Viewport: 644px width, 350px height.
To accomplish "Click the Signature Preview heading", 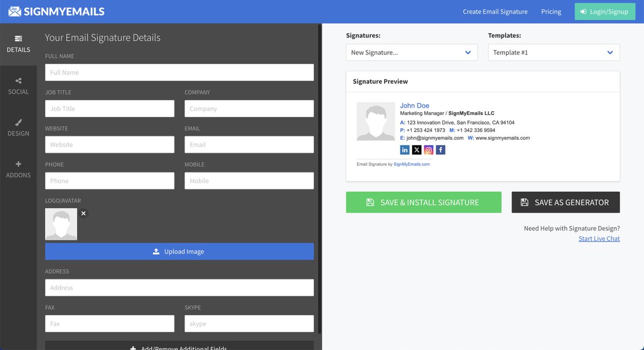I will click(380, 82).
